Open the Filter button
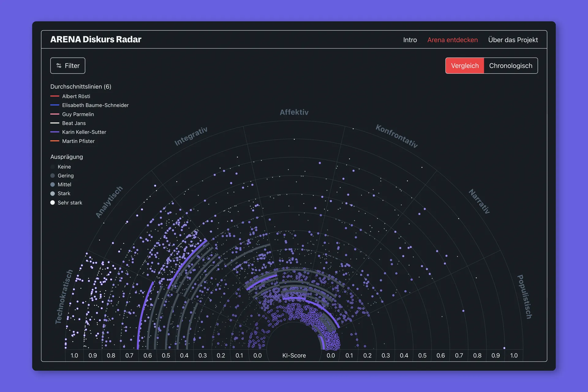 point(68,66)
